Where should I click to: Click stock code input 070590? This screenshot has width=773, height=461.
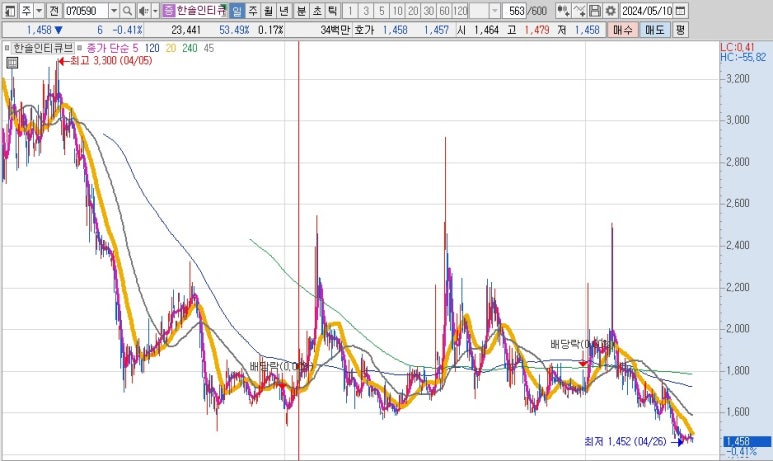click(x=86, y=10)
